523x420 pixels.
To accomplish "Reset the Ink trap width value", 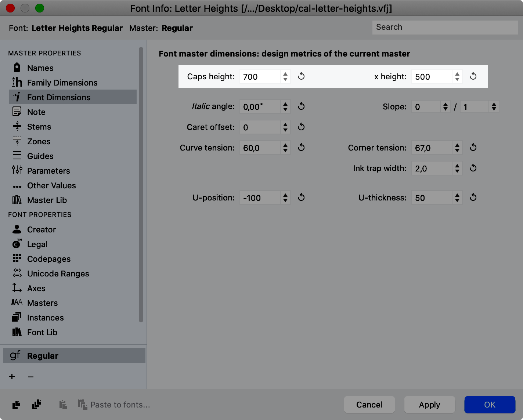I will coord(473,168).
